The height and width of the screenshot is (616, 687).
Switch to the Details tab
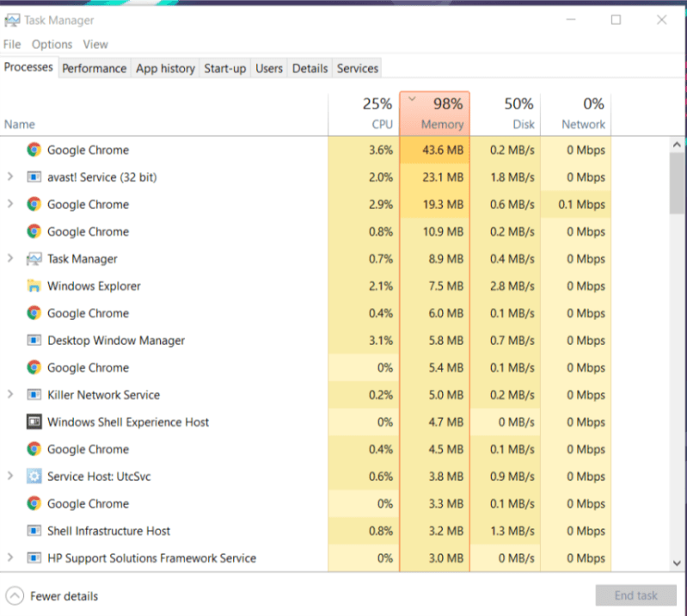coord(310,68)
